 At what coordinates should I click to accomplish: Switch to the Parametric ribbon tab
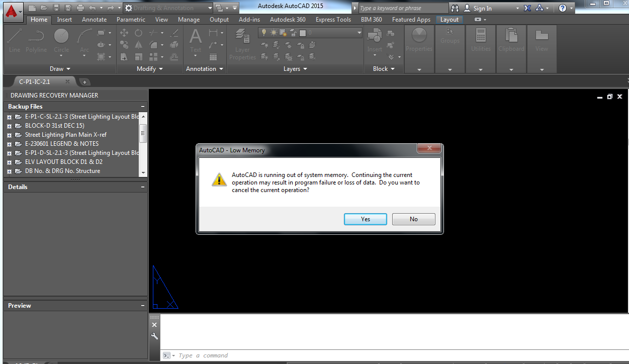coord(131,20)
